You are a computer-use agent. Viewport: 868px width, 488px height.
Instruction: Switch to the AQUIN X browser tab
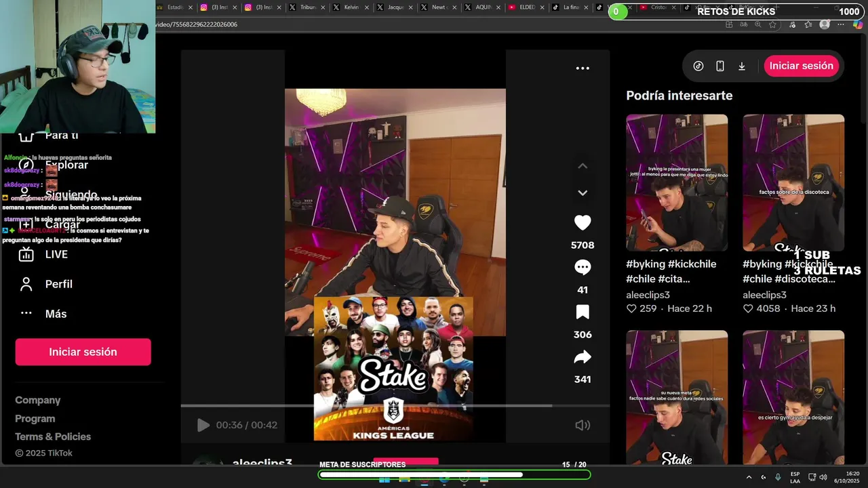click(x=483, y=7)
